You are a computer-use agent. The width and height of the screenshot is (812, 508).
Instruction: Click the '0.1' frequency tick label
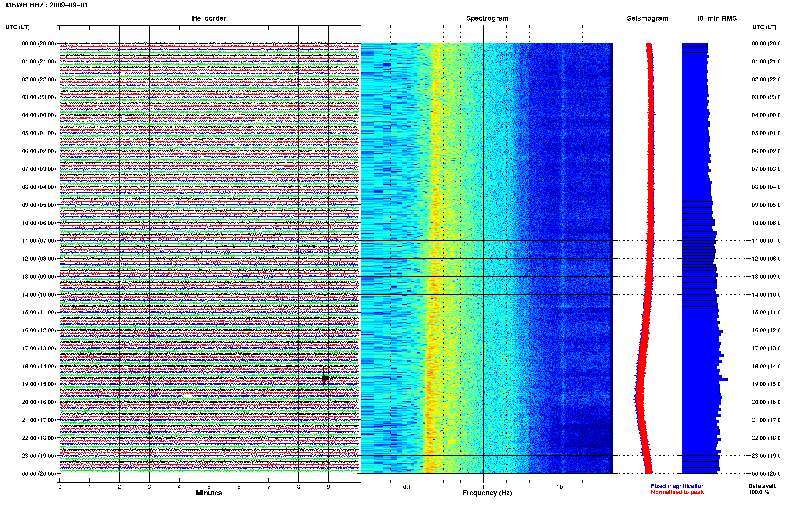407,487
